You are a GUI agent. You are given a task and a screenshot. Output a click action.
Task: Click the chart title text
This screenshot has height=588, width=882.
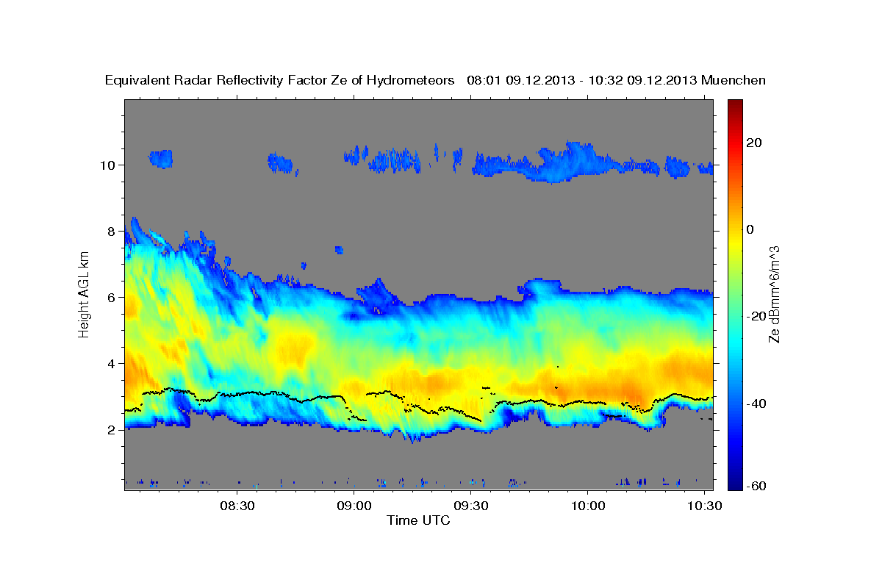point(435,80)
